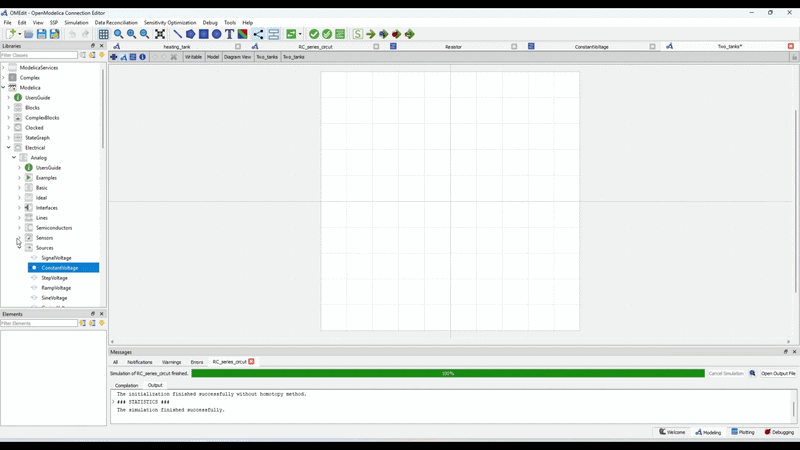Collapse the Analog tree node
Screen dimensions: 800x450
click(14, 158)
